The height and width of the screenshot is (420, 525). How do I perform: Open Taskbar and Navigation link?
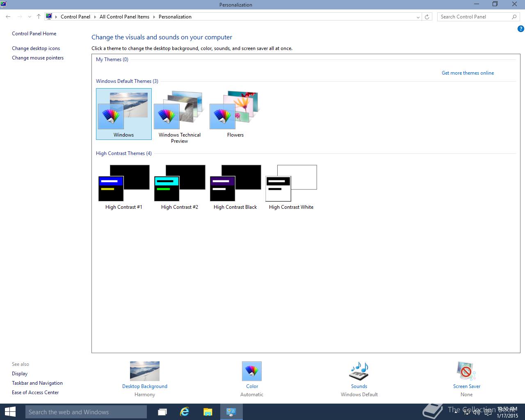point(37,383)
